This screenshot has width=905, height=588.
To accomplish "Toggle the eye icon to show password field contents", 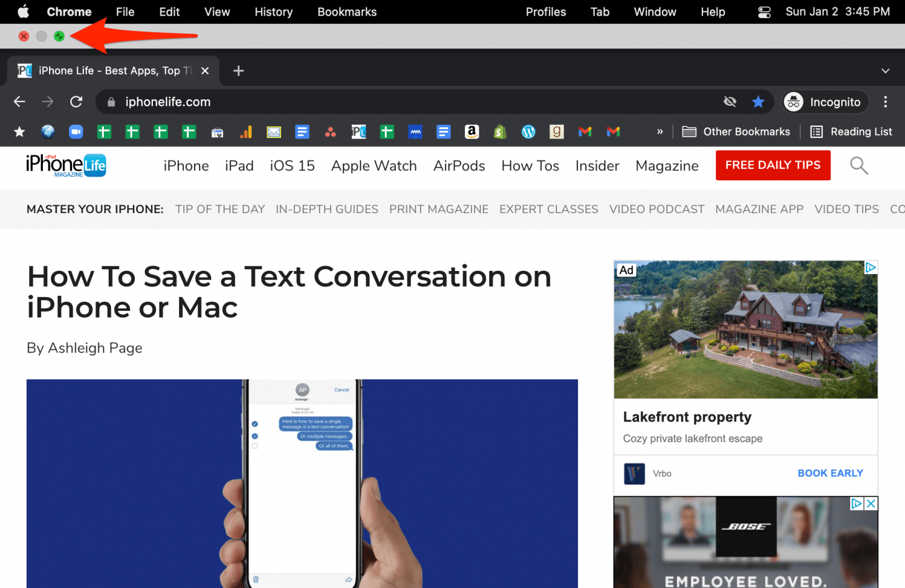I will point(730,101).
